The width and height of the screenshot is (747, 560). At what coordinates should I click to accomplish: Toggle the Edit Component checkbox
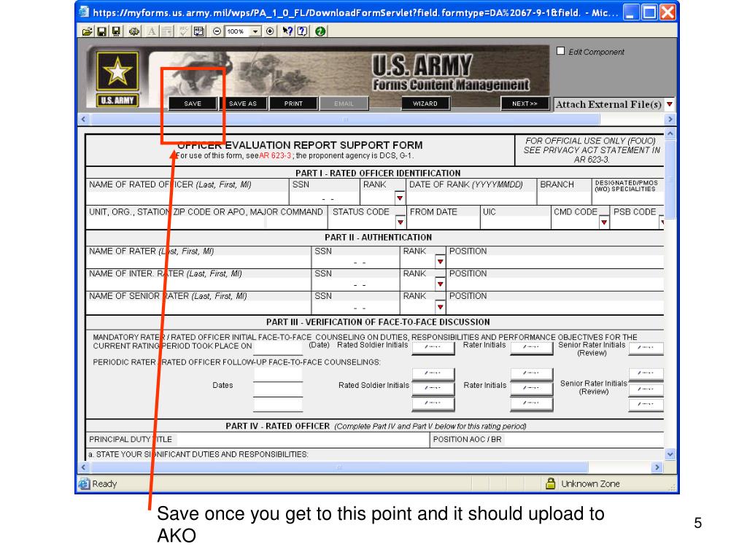(x=561, y=51)
